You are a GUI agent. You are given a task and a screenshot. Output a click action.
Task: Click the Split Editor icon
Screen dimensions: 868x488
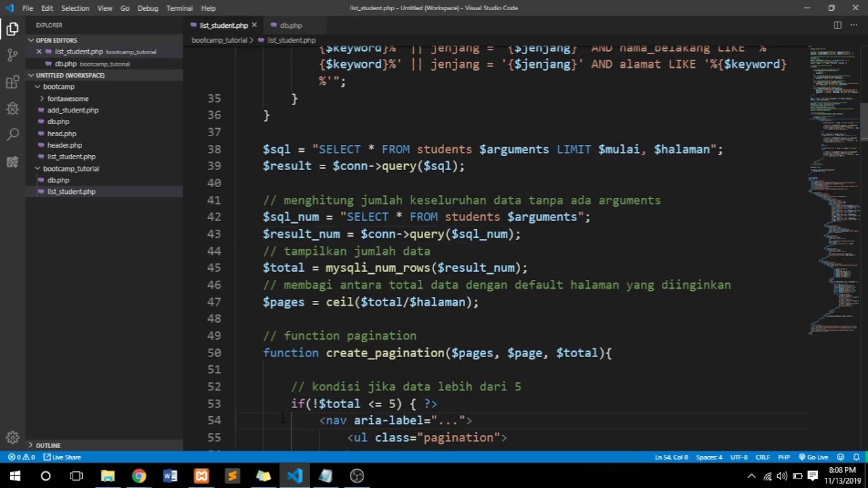click(837, 25)
